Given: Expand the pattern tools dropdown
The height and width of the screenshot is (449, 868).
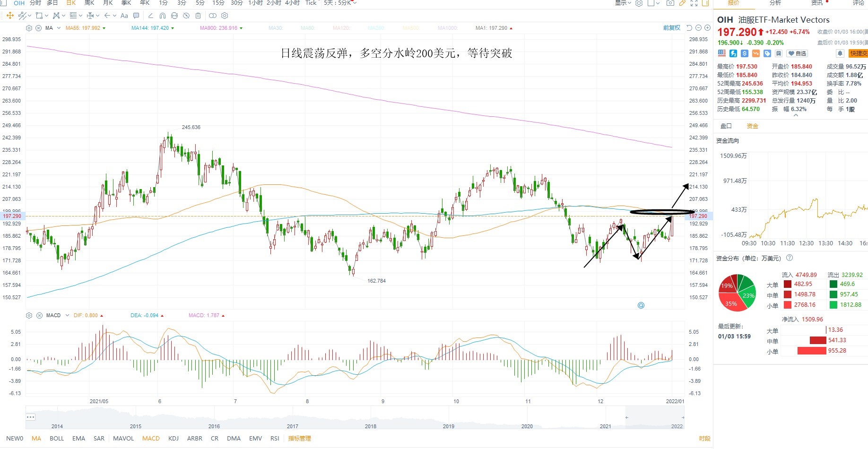Looking at the screenshot, I should [x=63, y=16].
